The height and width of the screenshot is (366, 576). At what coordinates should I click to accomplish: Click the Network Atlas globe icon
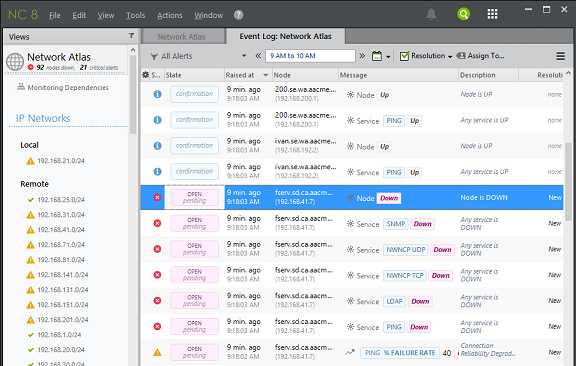tap(15, 61)
